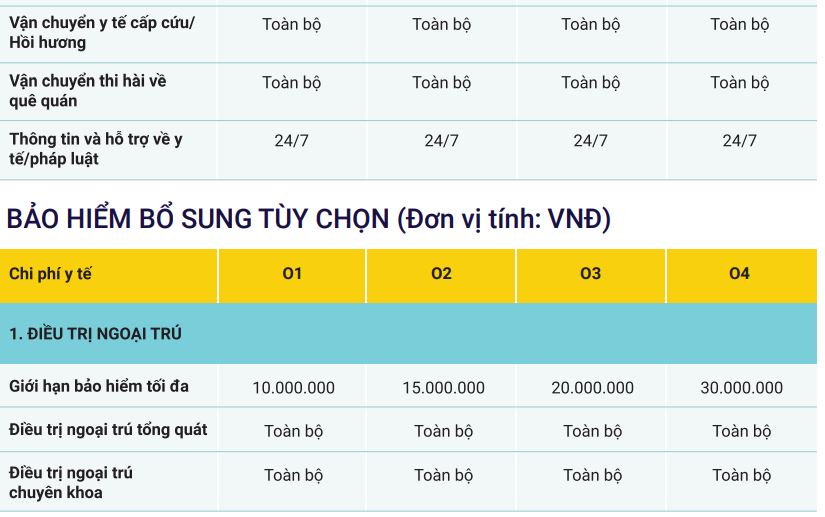Image resolution: width=825 pixels, height=517 pixels.
Task: Click 'Toàn bộ' under O1 for general outpatient
Action: coord(293,431)
